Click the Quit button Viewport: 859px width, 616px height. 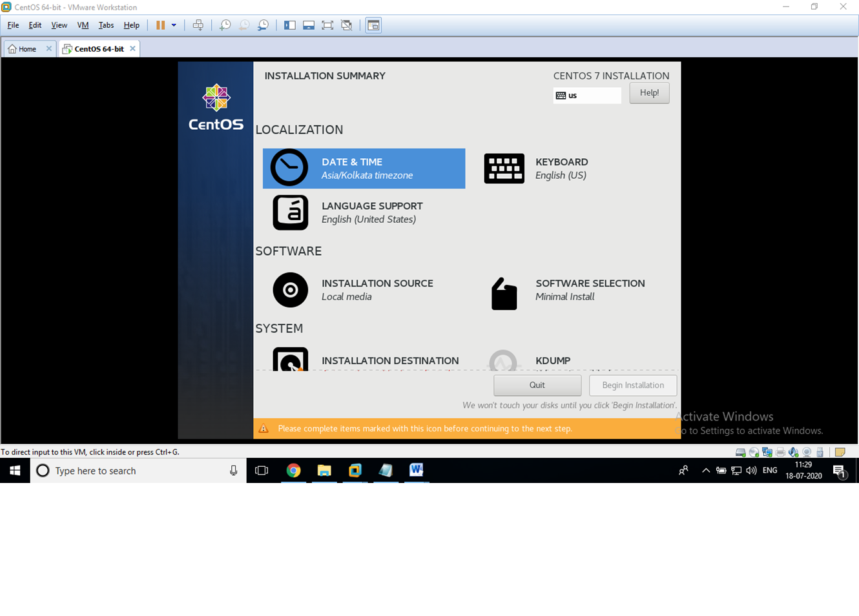[537, 385]
